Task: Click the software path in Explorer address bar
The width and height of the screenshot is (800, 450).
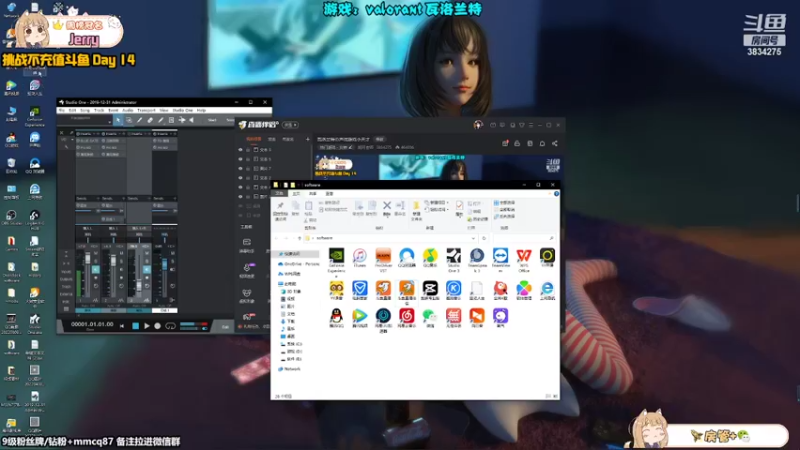Action: [324, 238]
